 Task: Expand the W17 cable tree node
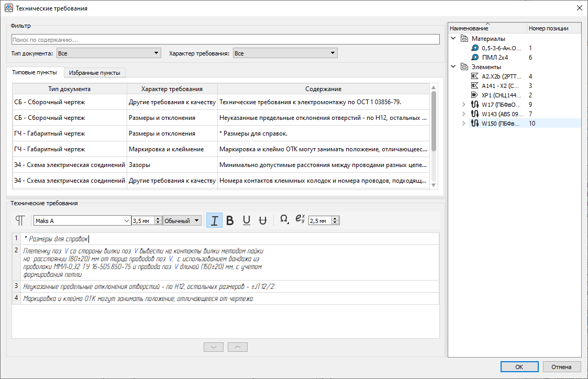[x=463, y=105]
